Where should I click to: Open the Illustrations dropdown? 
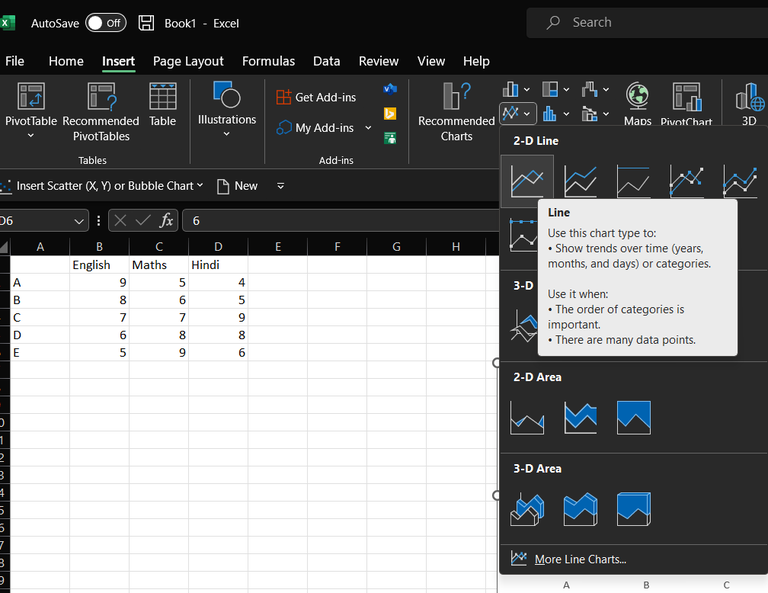point(227,134)
